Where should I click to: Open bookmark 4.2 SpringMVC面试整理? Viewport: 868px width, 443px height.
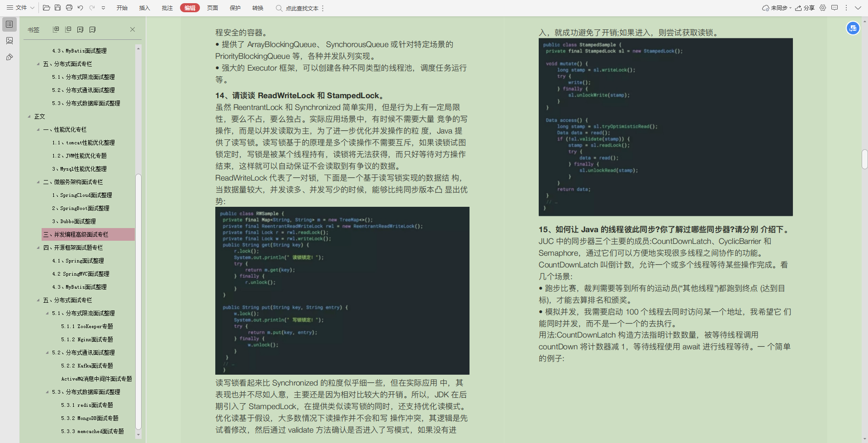point(81,274)
